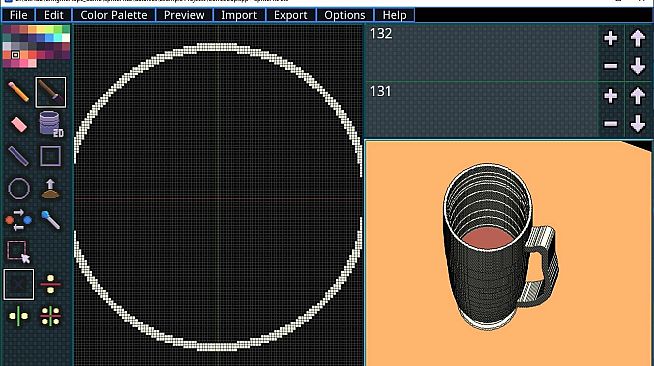Click the minus icon on layer 132
654x366 pixels.
(x=611, y=66)
